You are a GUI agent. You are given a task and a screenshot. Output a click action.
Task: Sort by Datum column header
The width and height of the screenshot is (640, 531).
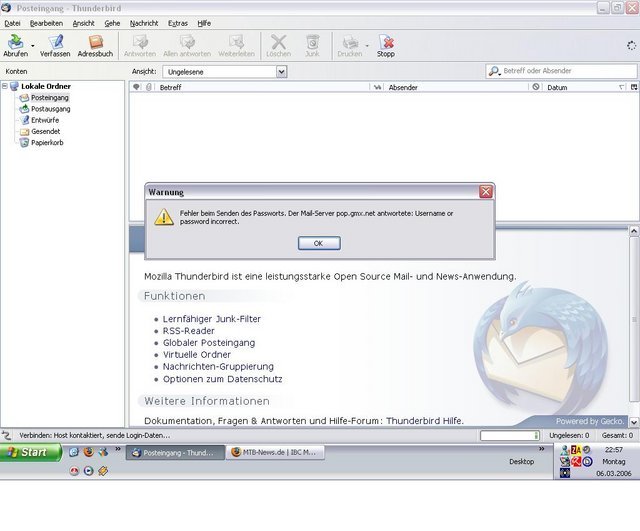(586, 87)
